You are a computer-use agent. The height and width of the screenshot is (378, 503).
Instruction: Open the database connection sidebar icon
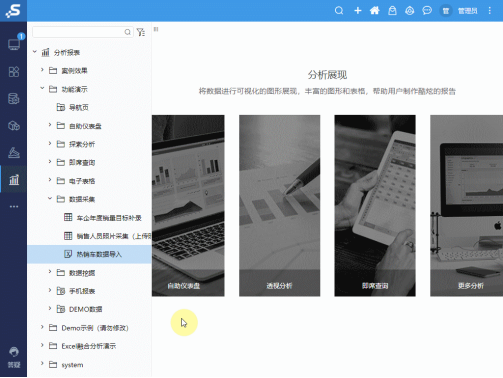coord(14,99)
